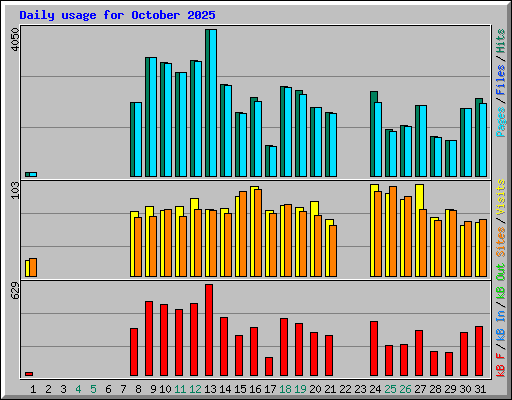Click the cyan bar for day 31

click(x=483, y=140)
